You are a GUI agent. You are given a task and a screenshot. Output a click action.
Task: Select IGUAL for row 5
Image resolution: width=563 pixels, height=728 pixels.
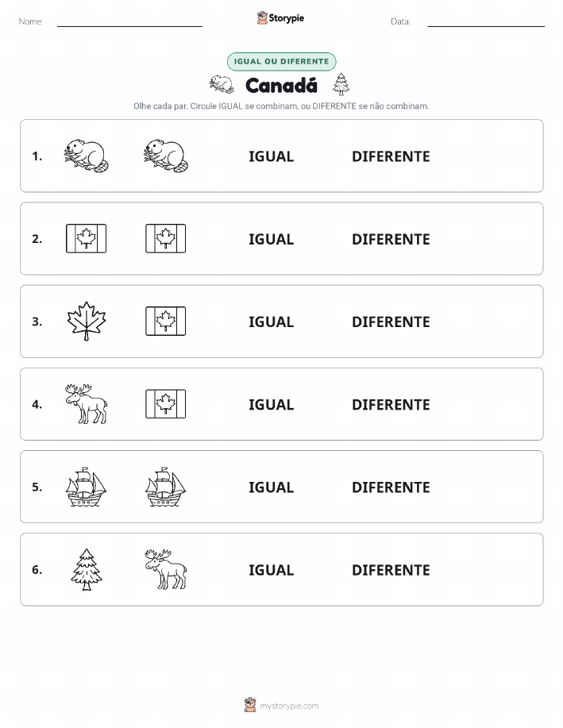(272, 487)
